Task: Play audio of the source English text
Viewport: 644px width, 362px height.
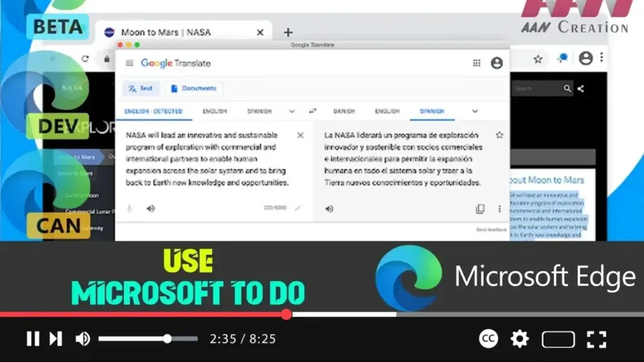Action: point(150,209)
